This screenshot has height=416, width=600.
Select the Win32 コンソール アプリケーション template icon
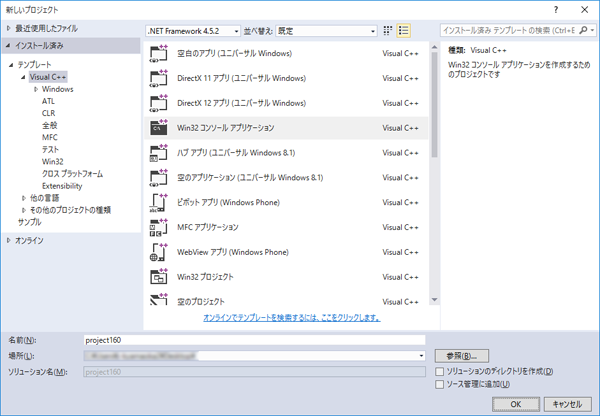coord(158,128)
